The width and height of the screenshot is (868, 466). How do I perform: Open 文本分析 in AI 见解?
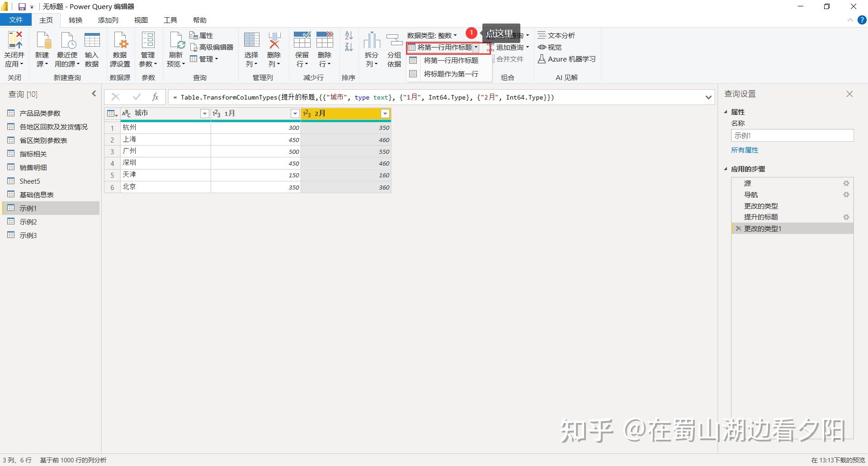click(556, 35)
